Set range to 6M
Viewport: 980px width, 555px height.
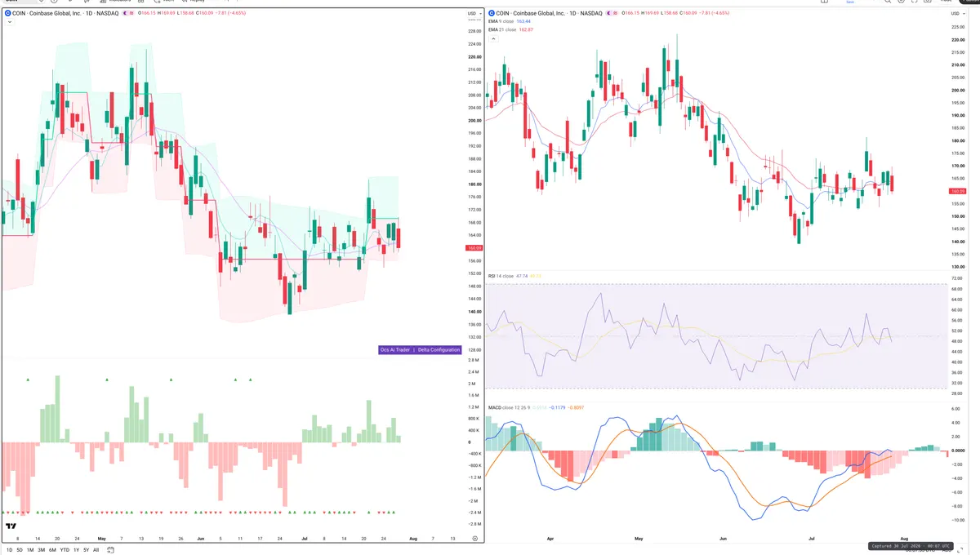(x=52, y=550)
